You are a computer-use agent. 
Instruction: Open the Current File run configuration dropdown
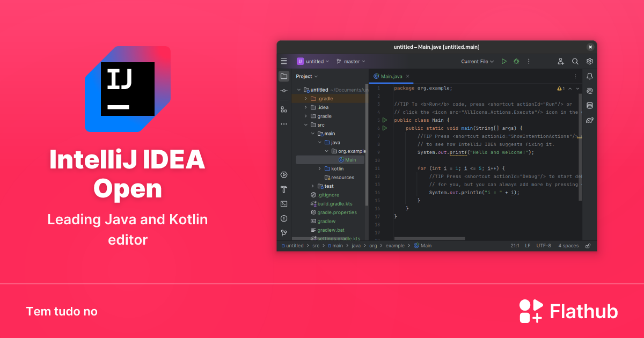click(478, 62)
